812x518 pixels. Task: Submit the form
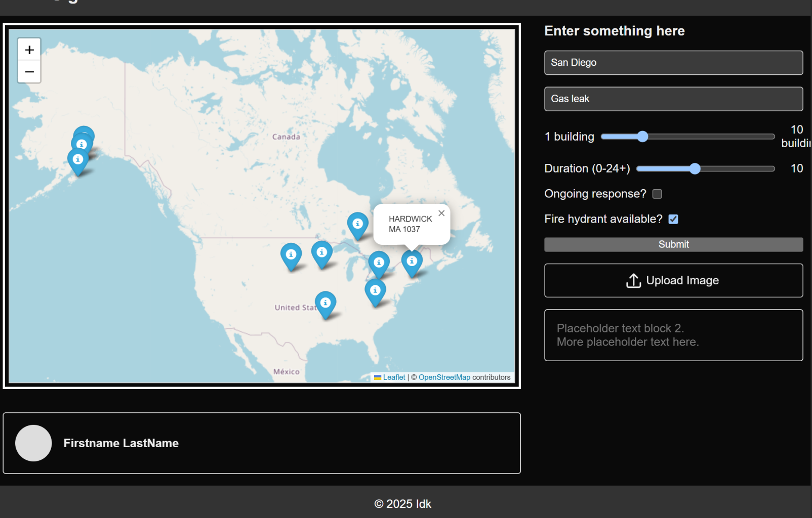[674, 245]
